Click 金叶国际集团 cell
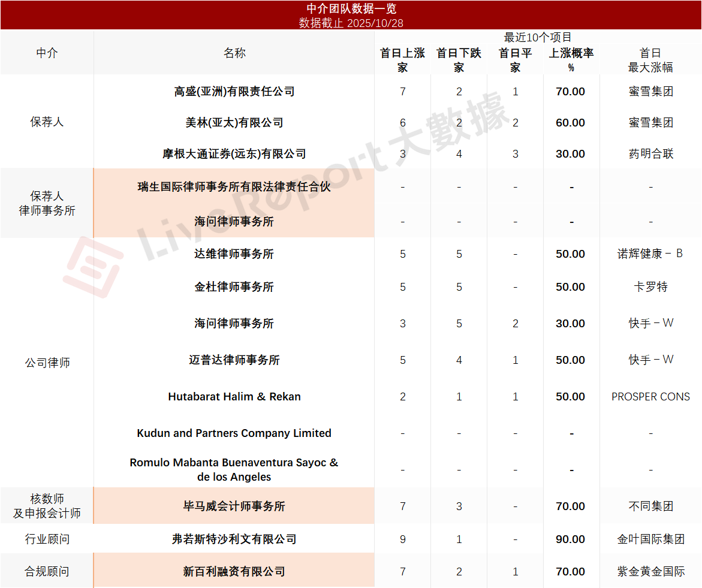Viewport: 702px width, 588px height. [x=650, y=539]
